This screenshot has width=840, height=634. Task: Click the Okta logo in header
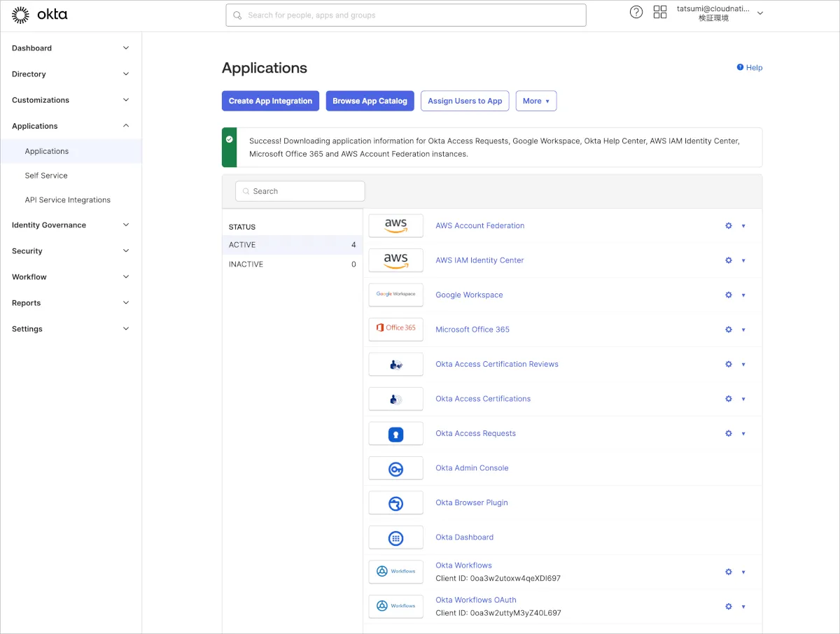[40, 15]
